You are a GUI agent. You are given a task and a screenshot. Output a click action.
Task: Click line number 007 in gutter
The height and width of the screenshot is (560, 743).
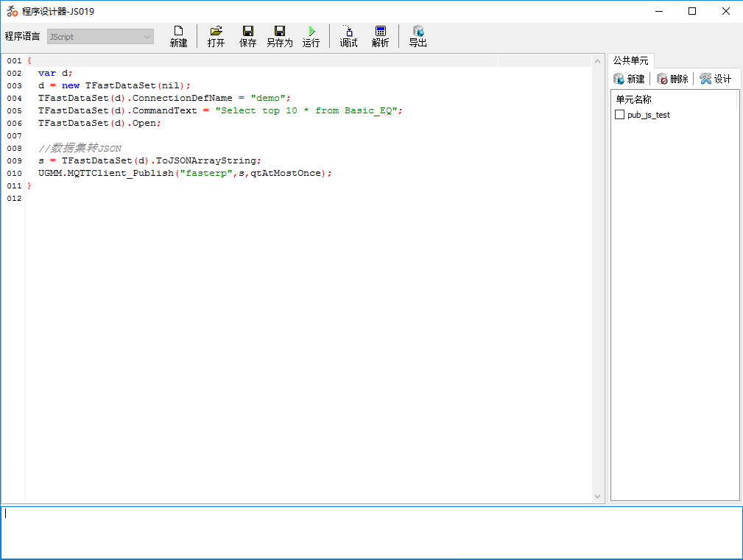(x=14, y=136)
